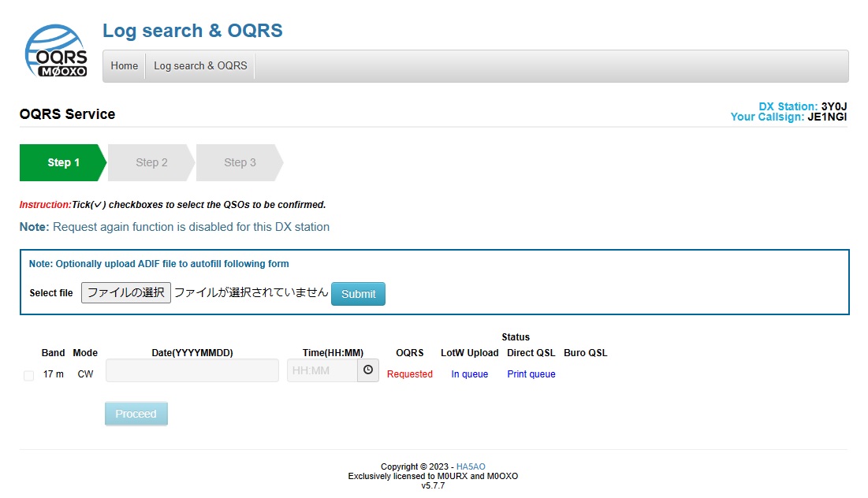Click the ファイルの選択 file chooser button
Viewport: 868px width, 498px height.
(x=126, y=292)
